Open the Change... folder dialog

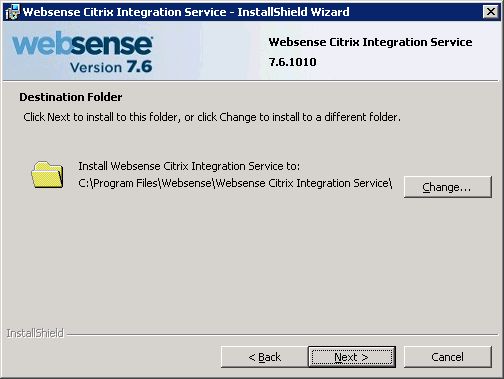447,187
